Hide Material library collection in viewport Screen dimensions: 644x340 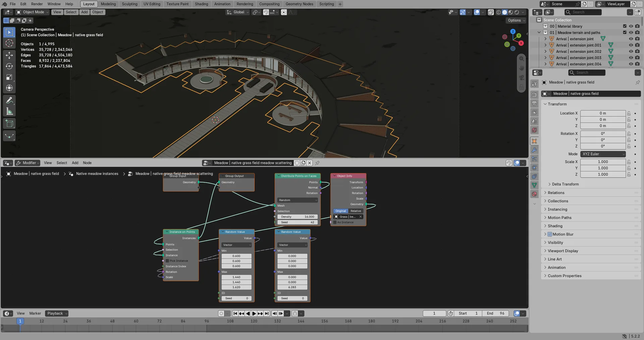click(x=631, y=26)
